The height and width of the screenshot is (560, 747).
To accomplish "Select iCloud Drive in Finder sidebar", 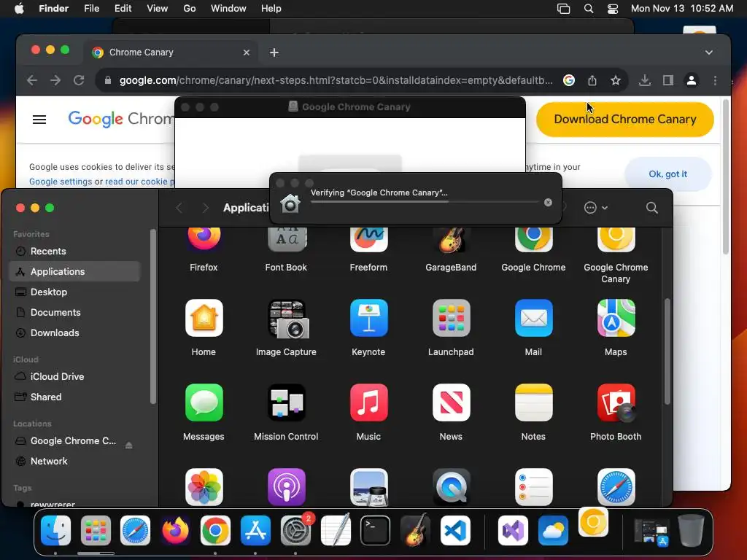I will click(x=75, y=377).
